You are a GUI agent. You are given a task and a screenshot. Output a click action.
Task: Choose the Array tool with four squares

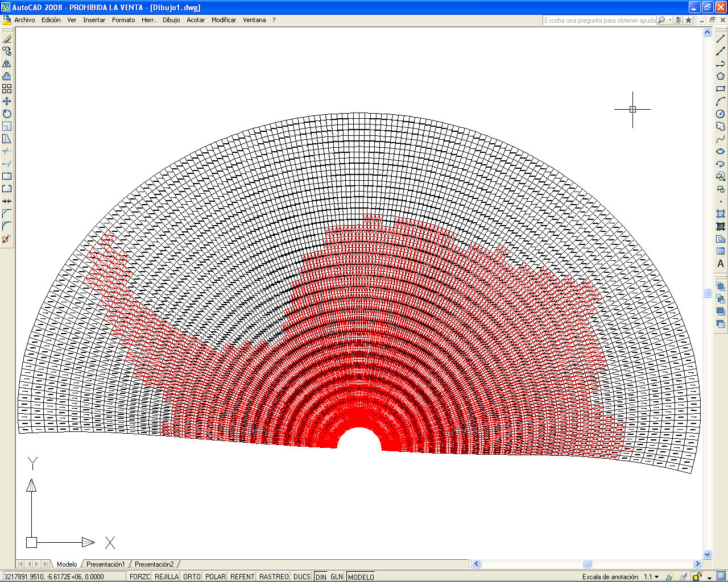pyautogui.click(x=7, y=89)
